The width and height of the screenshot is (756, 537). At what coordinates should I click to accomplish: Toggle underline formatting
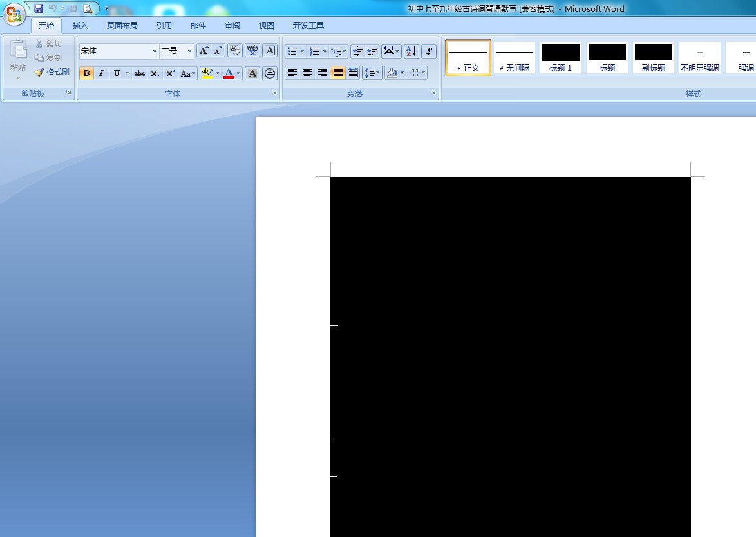click(117, 73)
